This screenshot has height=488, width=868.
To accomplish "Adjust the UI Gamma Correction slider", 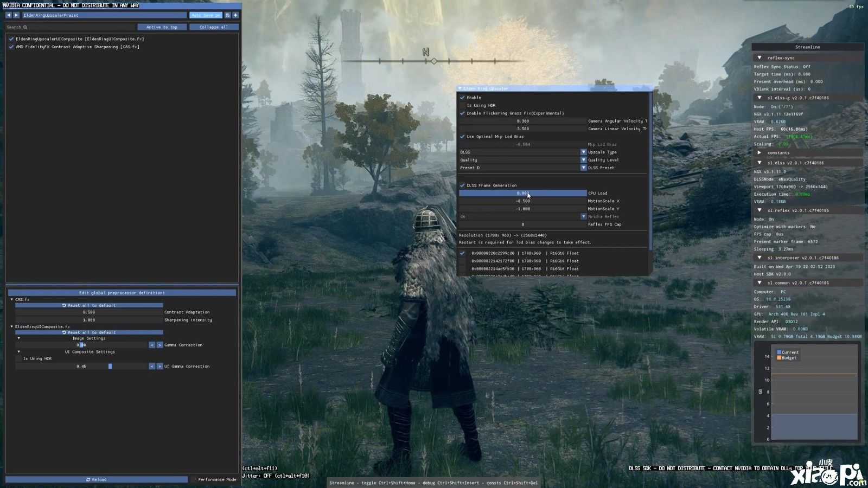I will pyautogui.click(x=81, y=367).
